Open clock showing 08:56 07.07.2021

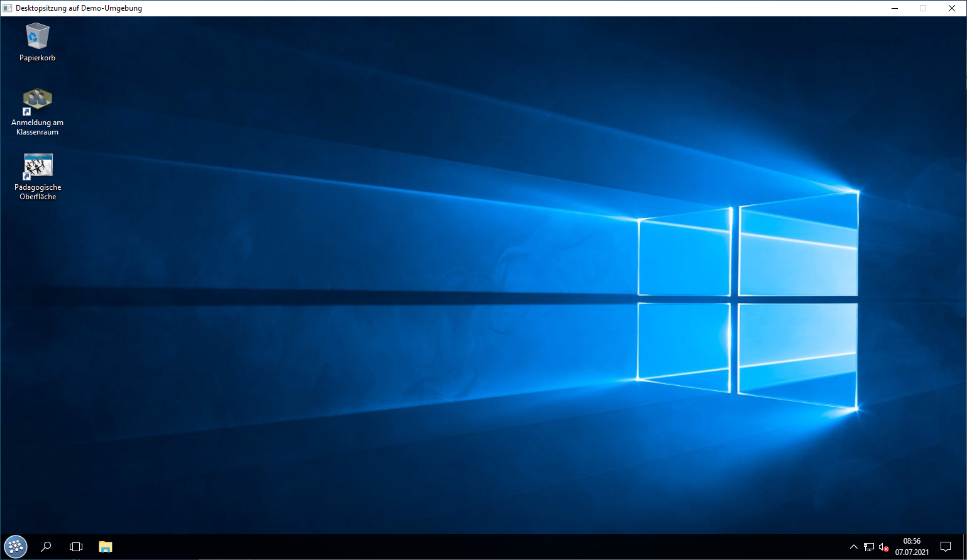[912, 547]
